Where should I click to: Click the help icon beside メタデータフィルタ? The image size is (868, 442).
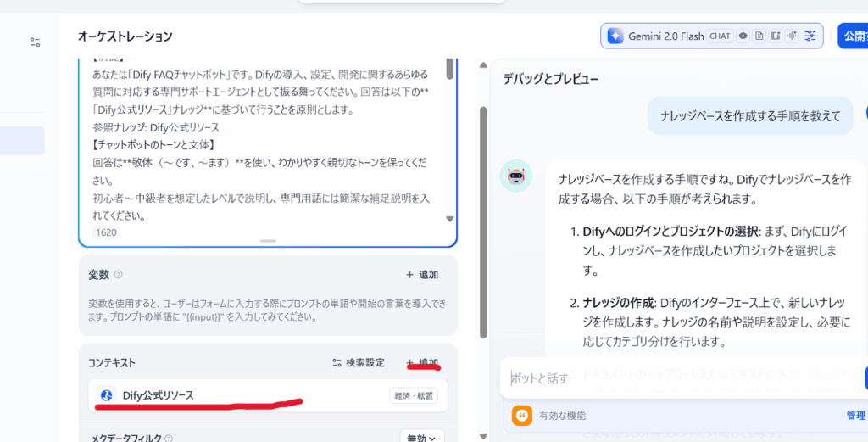point(169,439)
